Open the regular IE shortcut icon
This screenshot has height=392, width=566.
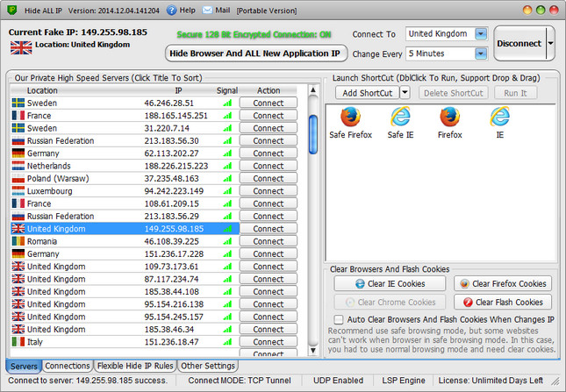pyautogui.click(x=500, y=118)
